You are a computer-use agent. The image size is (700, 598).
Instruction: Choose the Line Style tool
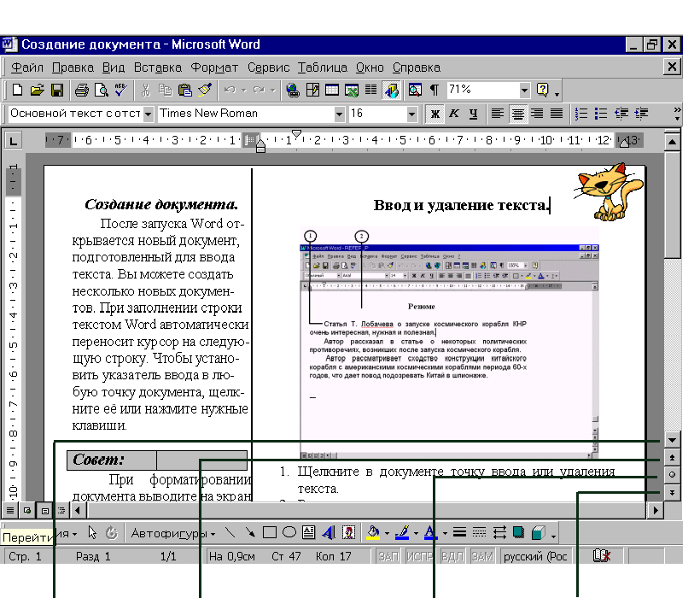point(459,532)
